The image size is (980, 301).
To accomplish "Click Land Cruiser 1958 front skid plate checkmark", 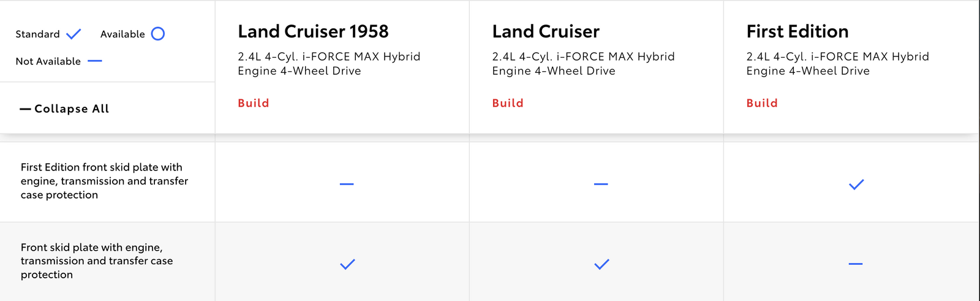I will coord(347,264).
